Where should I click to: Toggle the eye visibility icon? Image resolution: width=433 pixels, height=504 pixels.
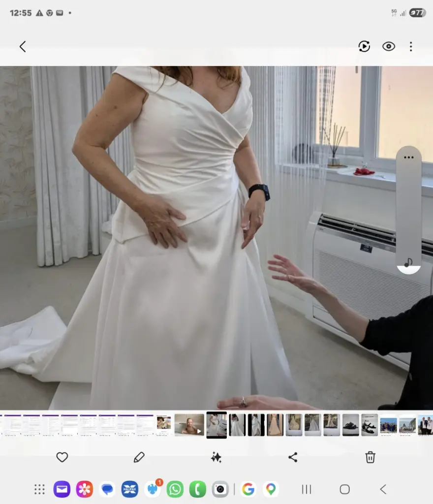click(389, 46)
